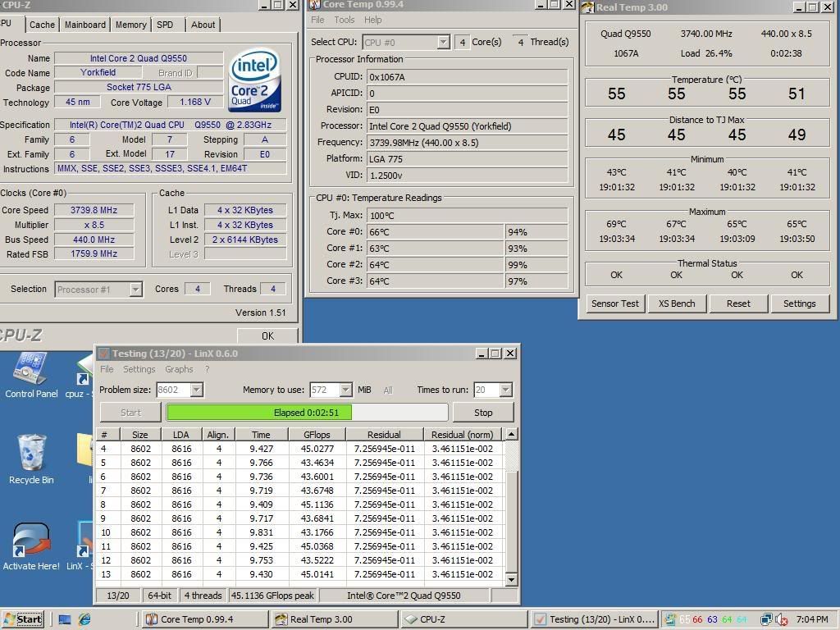Click the volume icon in system tray
Screen dimensions: 840x630
pos(782,619)
